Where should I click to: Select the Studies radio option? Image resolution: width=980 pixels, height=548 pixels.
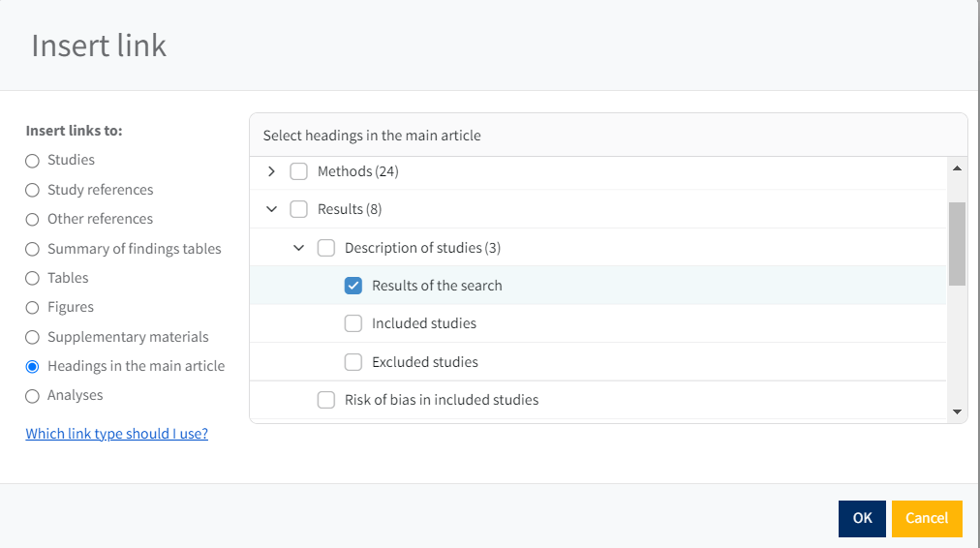tap(33, 161)
